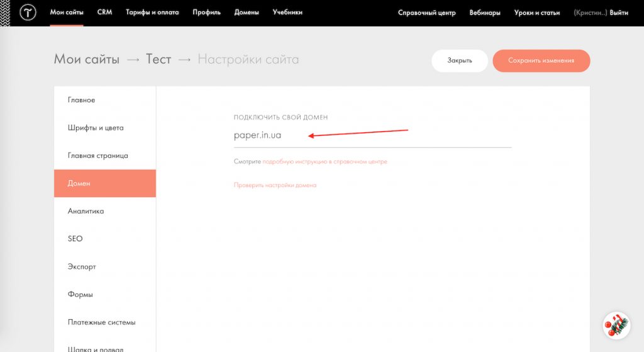The image size is (644, 352).
Task: Navigate to Домены in top bar
Action: pos(247,13)
